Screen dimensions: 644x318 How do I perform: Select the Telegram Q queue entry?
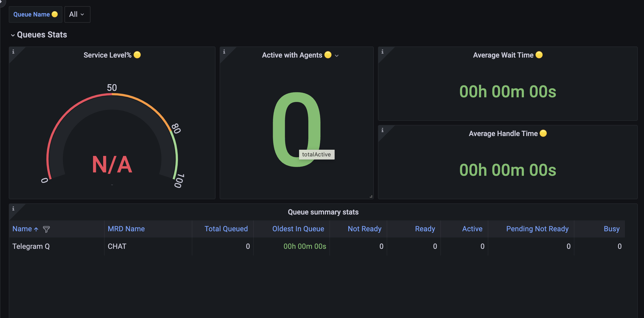click(31, 246)
